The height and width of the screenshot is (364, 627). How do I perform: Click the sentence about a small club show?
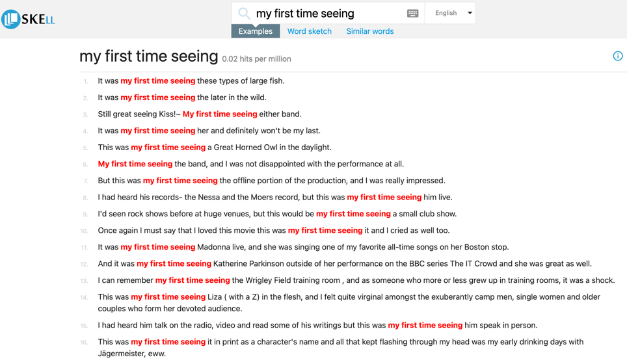coord(277,214)
